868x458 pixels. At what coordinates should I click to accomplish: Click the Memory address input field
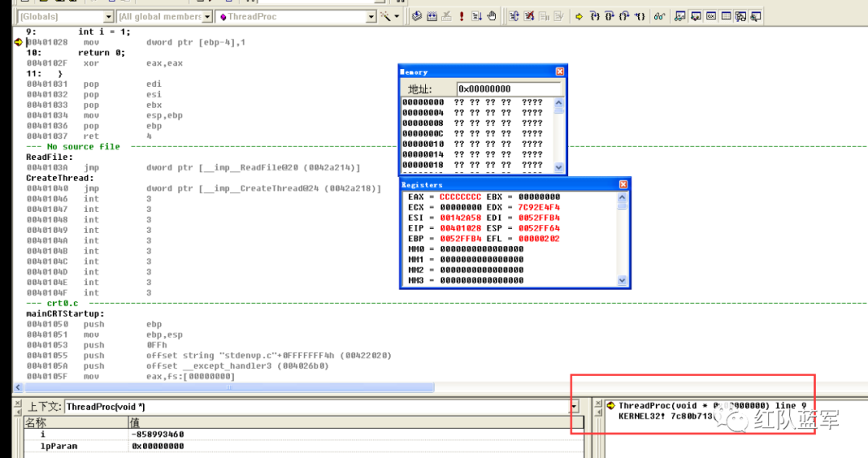(509, 88)
